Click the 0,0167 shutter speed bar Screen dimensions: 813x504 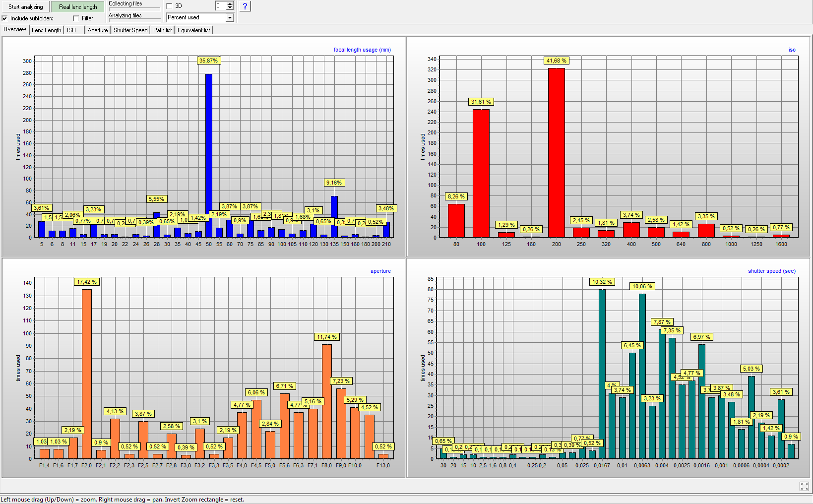pyautogui.click(x=602, y=374)
